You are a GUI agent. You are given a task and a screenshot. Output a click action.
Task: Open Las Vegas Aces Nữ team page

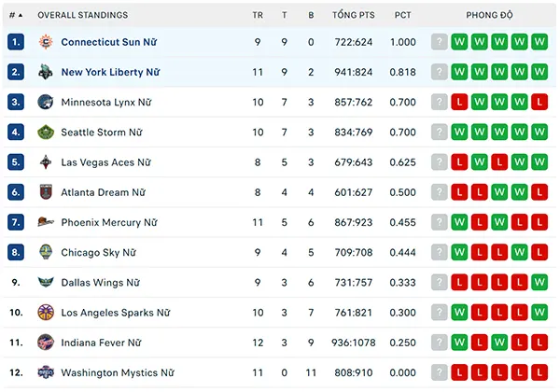point(105,162)
